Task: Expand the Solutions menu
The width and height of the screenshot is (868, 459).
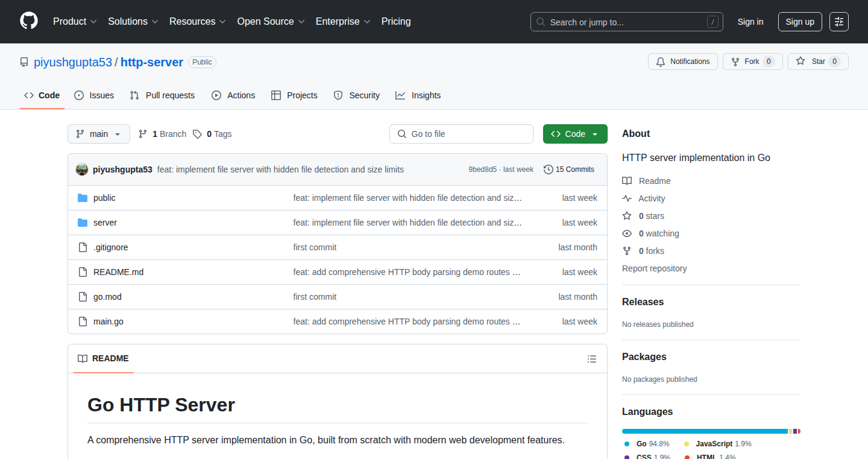Action: coord(133,21)
